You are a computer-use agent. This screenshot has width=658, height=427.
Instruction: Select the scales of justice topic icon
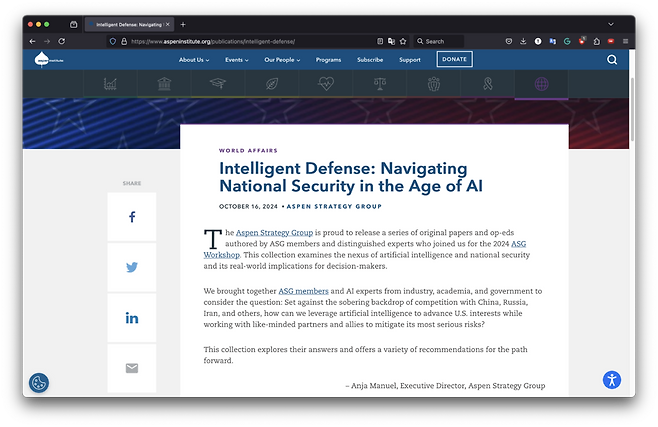[380, 84]
